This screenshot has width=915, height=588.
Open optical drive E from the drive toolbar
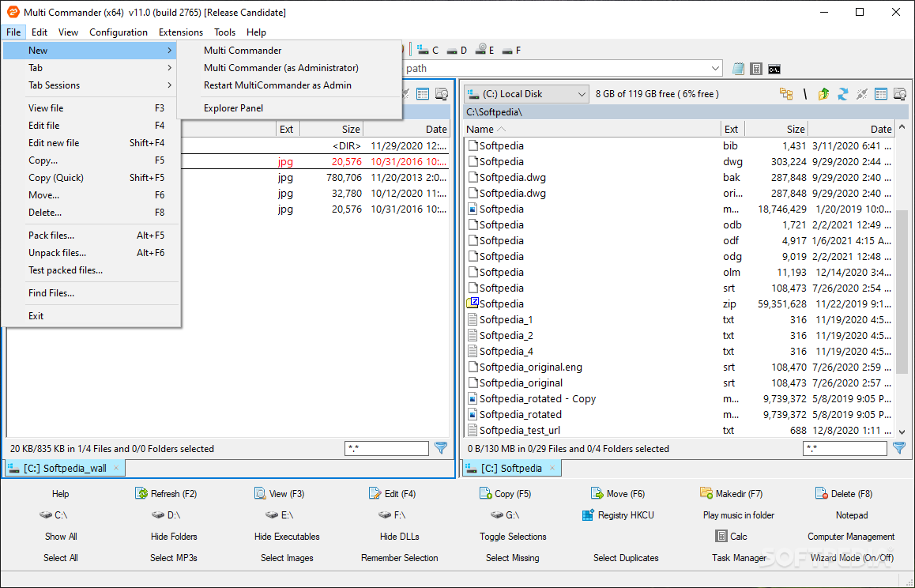tap(485, 51)
